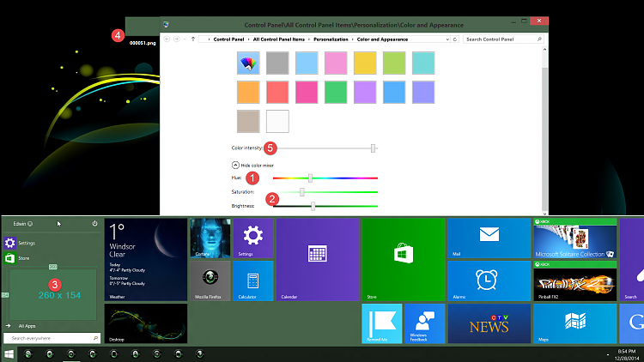Image resolution: width=644 pixels, height=362 pixels.
Task: Select the lavender purple color swatch
Action: point(365,92)
